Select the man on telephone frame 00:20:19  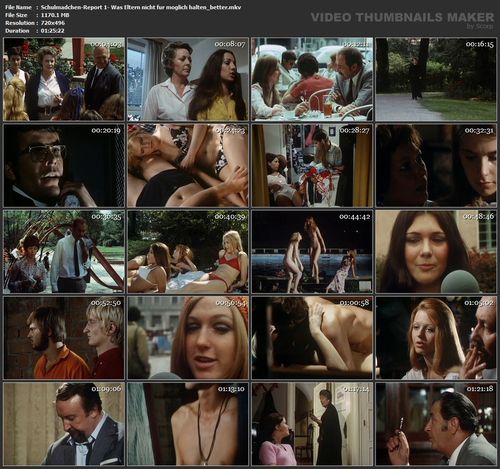click(x=64, y=166)
